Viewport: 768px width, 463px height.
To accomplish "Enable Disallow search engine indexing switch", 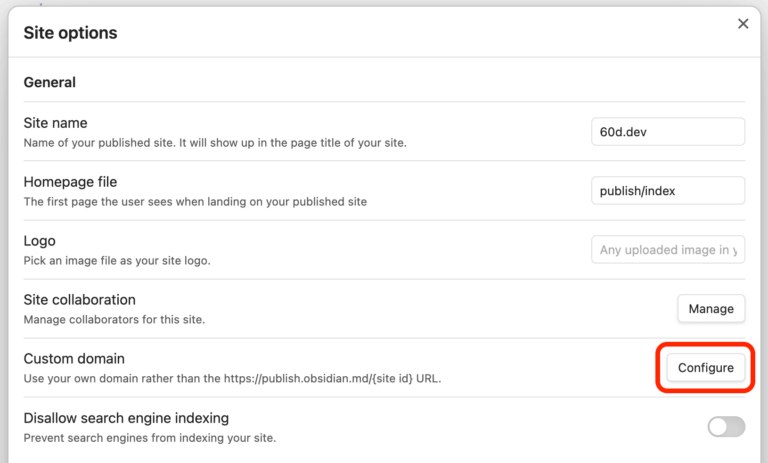I will pos(726,427).
